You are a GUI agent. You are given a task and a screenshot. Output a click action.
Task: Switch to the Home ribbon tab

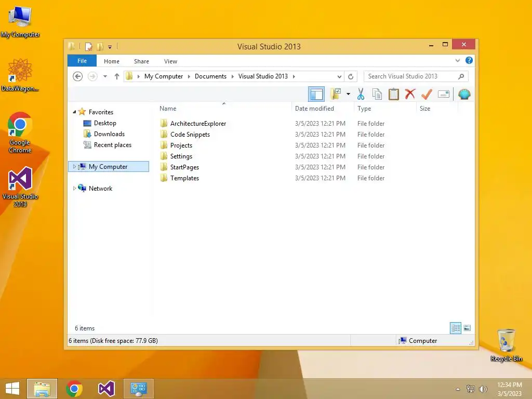pos(112,61)
